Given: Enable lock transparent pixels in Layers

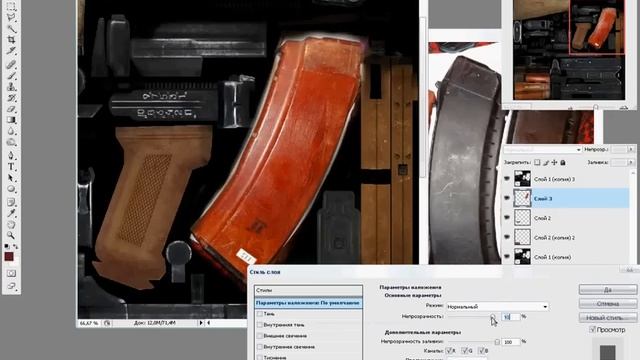Looking at the screenshot, I should 537,162.
